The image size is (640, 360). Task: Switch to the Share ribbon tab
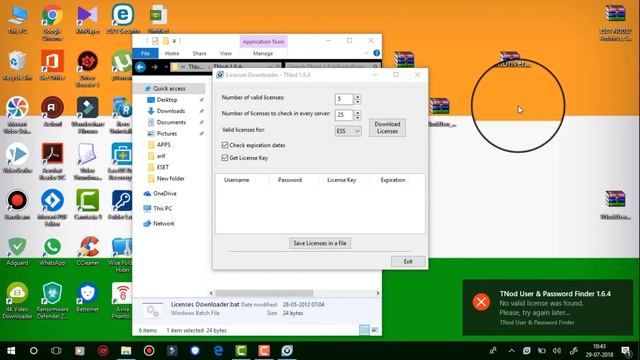point(200,53)
